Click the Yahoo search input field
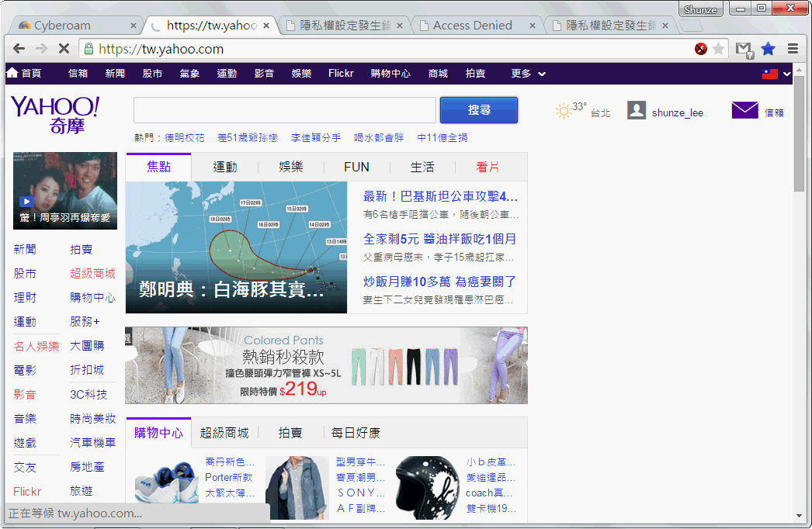Screen dimensions: 812x529 pos(285,109)
